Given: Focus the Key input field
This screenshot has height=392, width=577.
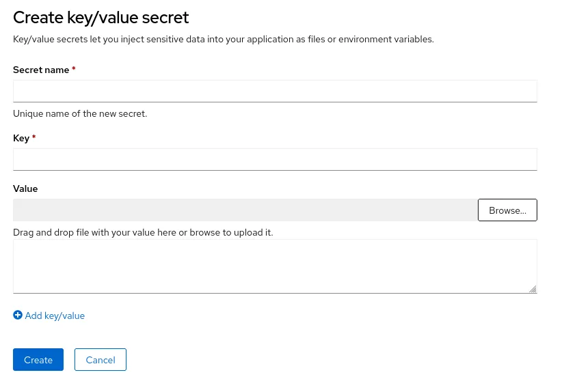Looking at the screenshot, I should 275,160.
